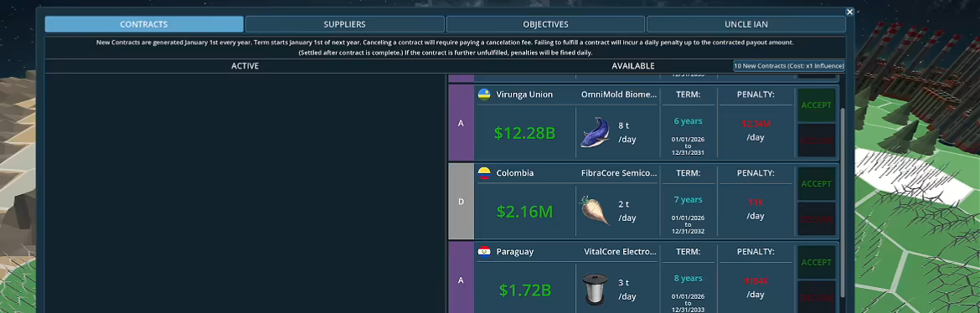The height and width of the screenshot is (313, 980).
Task: Click the Colombia country name
Action: (x=515, y=173)
